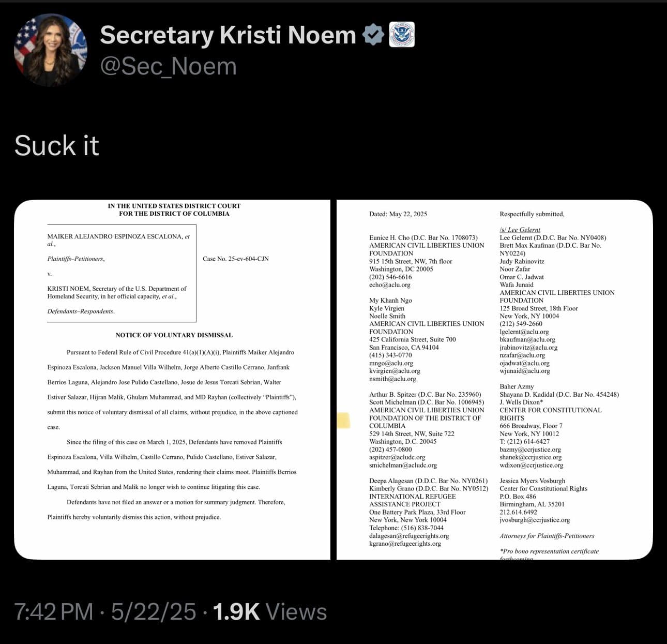Click the bazmy@ccrjustice.org email address
This screenshot has width=667, height=644.
coord(530,450)
